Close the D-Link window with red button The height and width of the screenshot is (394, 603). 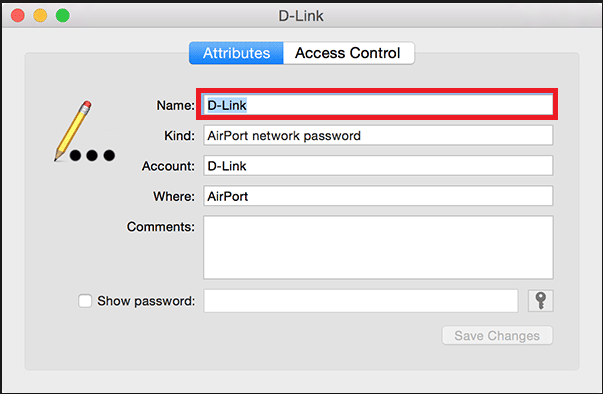pos(18,16)
